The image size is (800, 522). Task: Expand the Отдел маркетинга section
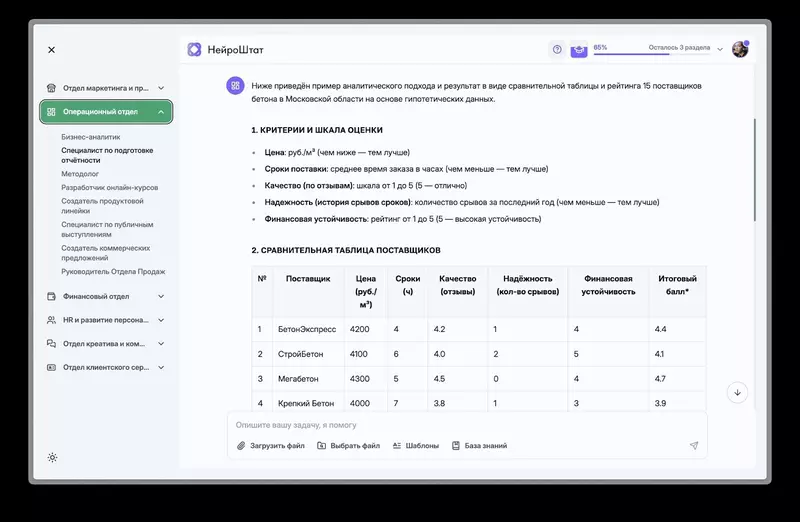(161, 87)
